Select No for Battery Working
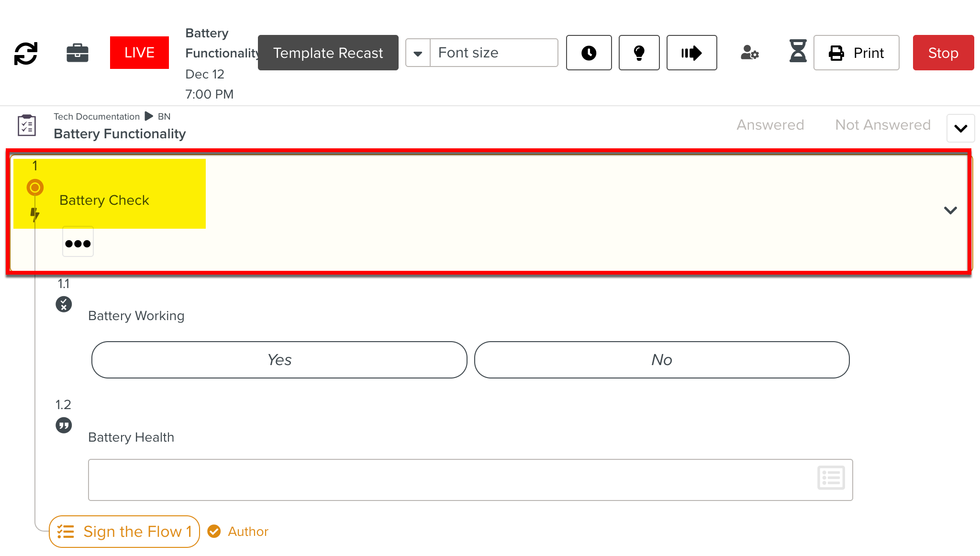 661,359
